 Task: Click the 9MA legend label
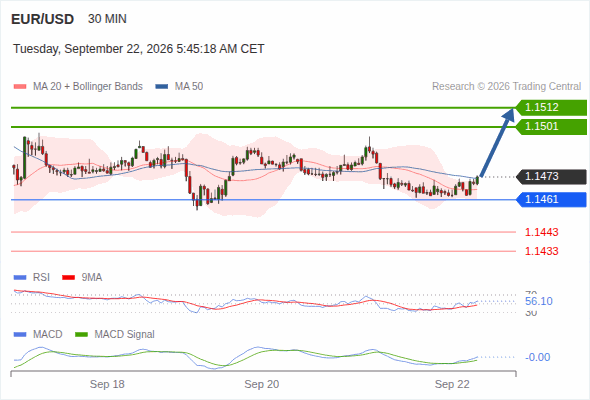92,278
